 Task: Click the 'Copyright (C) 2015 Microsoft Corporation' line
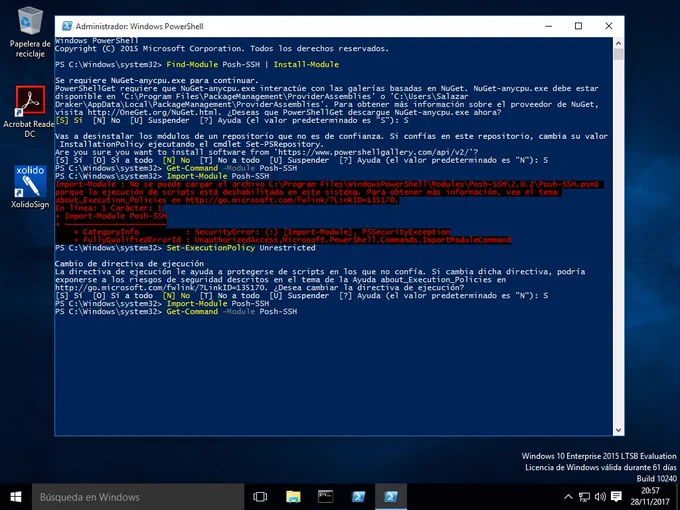coord(222,48)
